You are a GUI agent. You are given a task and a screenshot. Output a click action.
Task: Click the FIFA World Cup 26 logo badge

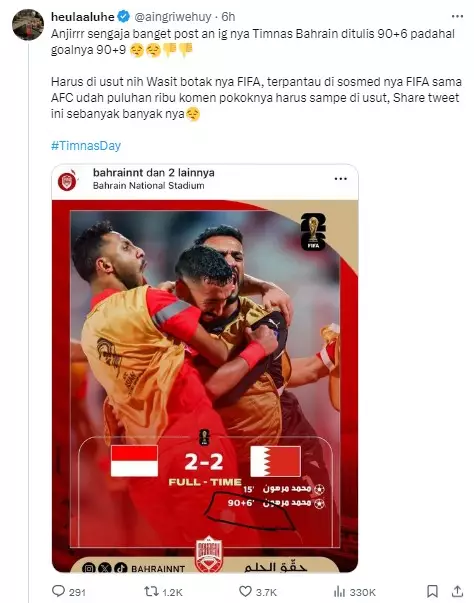coord(313,231)
